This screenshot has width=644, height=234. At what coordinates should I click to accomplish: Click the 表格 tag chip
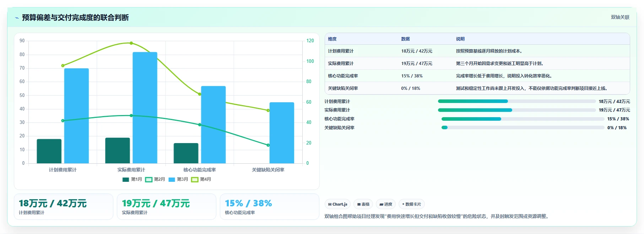pos(363,204)
